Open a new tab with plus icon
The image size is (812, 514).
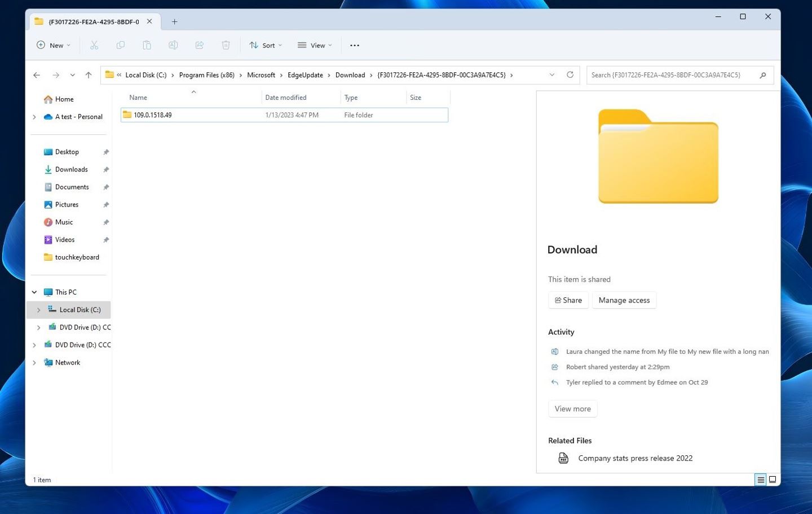click(x=174, y=21)
